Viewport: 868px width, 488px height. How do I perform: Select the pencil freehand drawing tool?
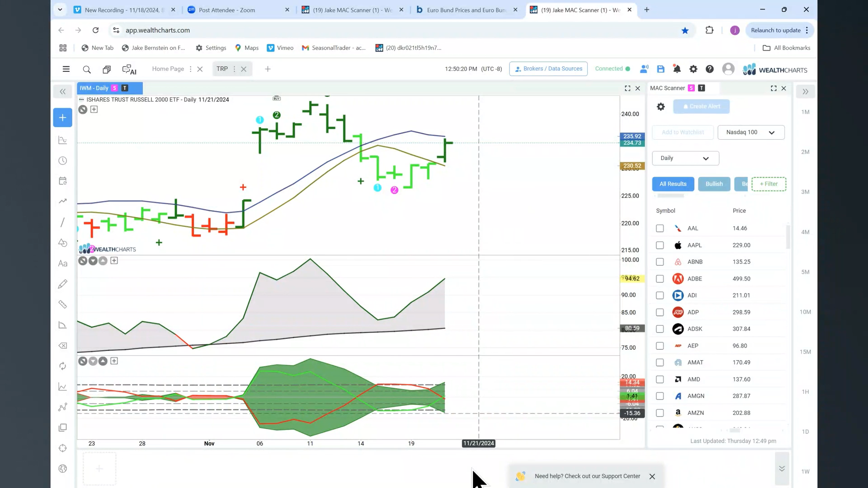[63, 284]
